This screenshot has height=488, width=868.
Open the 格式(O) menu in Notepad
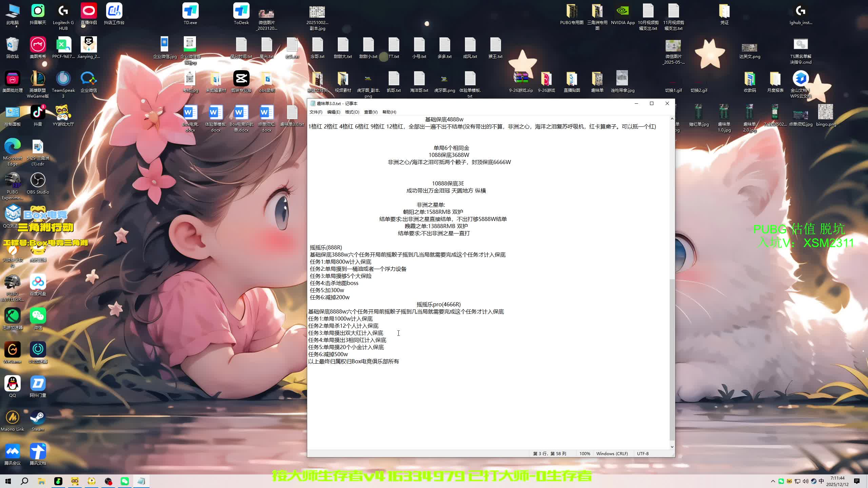click(352, 112)
